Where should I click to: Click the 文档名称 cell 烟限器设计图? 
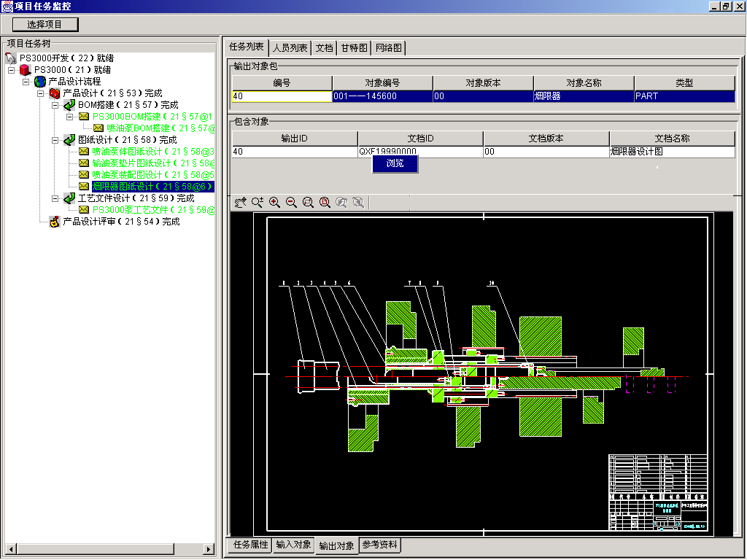click(x=672, y=152)
